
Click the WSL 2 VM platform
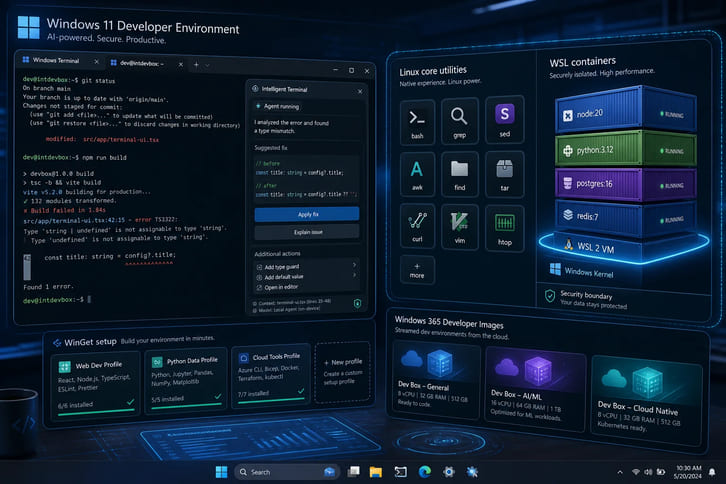point(624,247)
